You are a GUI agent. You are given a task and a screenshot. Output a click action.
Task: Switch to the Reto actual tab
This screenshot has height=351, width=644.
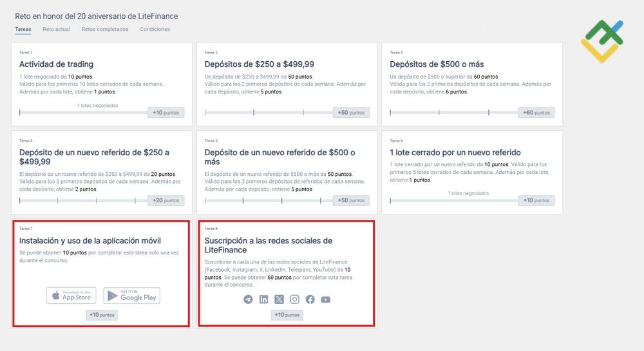[x=56, y=29]
